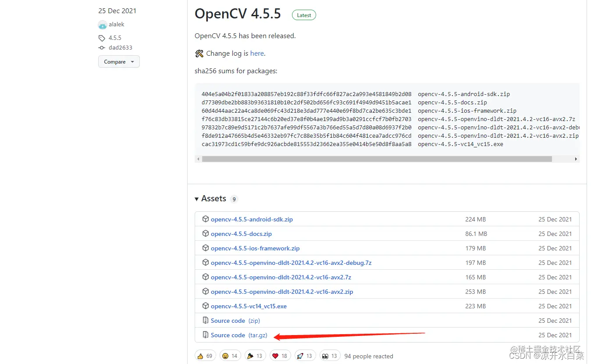Click the tag icon next to 4.5.5

click(102, 38)
